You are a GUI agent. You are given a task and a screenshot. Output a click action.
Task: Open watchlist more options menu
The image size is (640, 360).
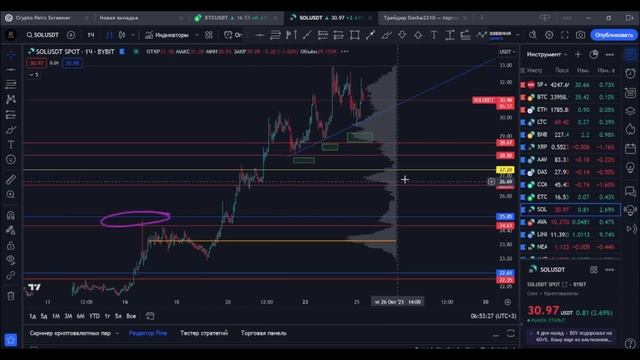pyautogui.click(x=609, y=54)
